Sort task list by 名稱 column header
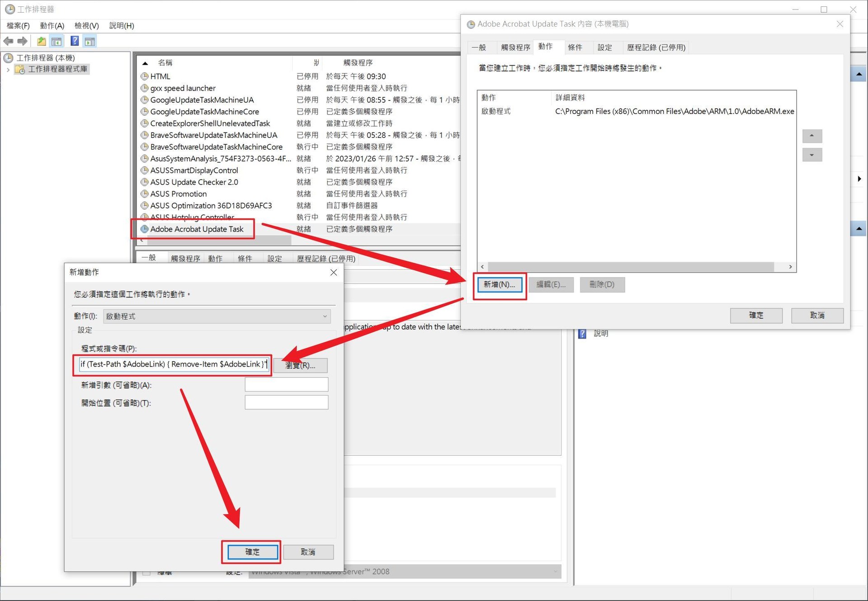 coord(165,63)
